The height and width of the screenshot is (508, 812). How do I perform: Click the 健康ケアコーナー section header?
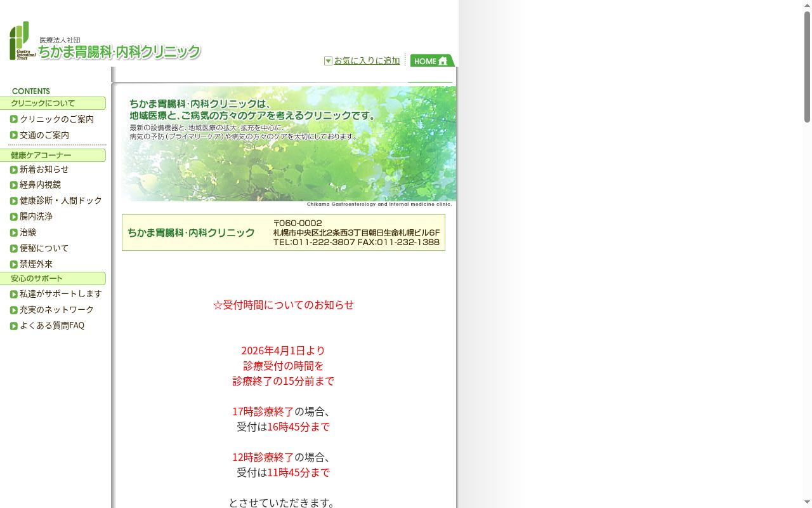53,155
